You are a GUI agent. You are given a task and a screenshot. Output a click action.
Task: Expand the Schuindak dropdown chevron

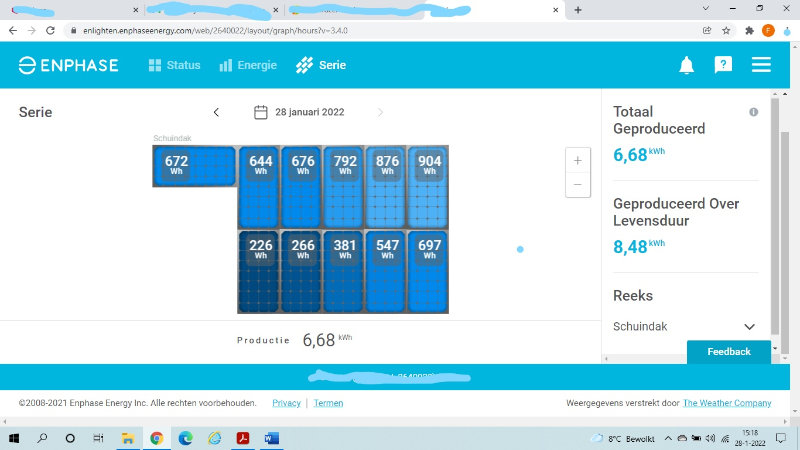(x=749, y=327)
